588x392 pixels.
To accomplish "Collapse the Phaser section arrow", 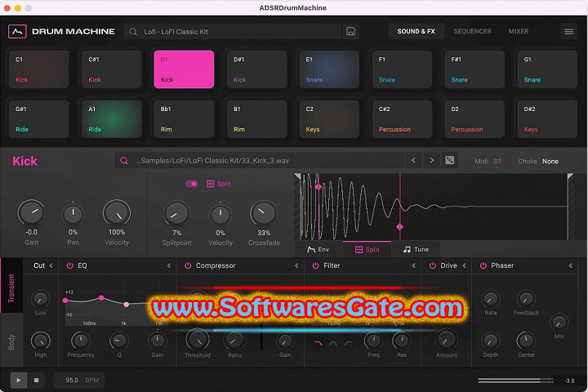I will coord(570,265).
